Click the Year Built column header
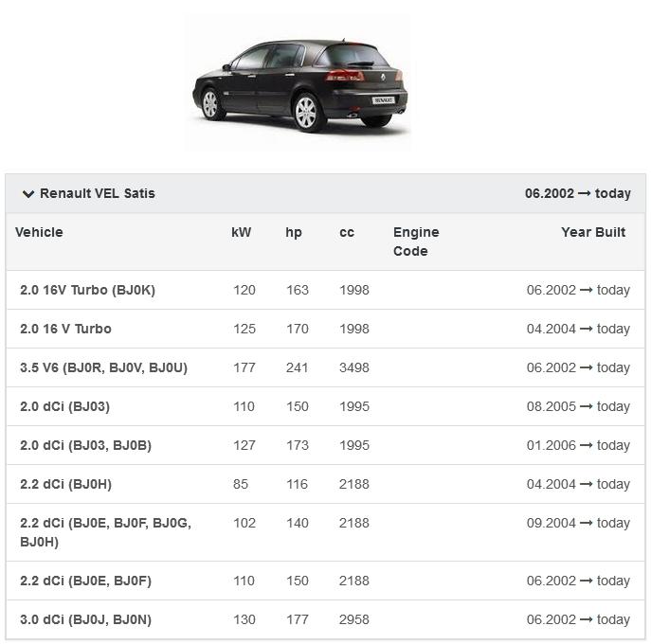The height and width of the screenshot is (644, 651). (593, 232)
